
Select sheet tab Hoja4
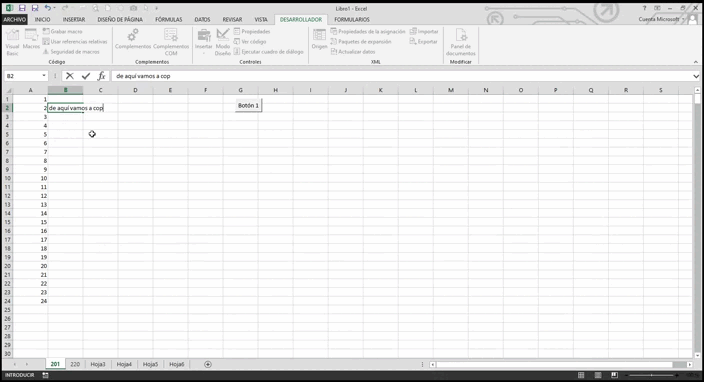124,364
